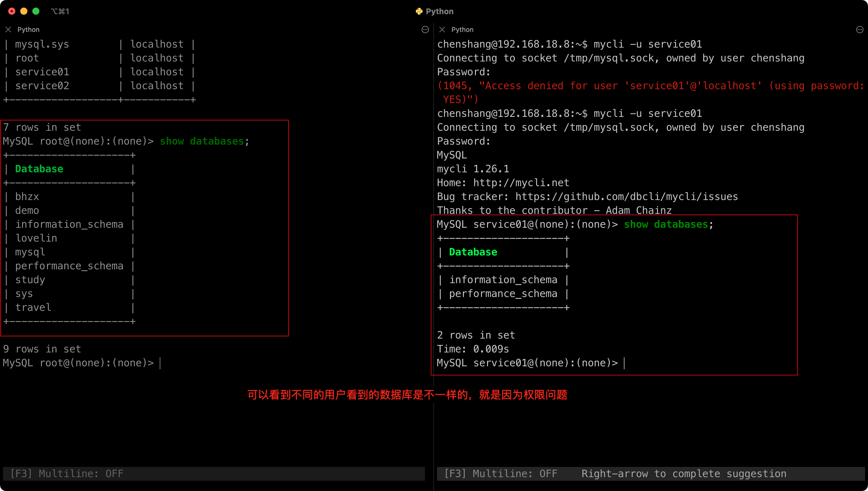
Task: Toggle Multiline status in left pane
Action: tap(67, 474)
